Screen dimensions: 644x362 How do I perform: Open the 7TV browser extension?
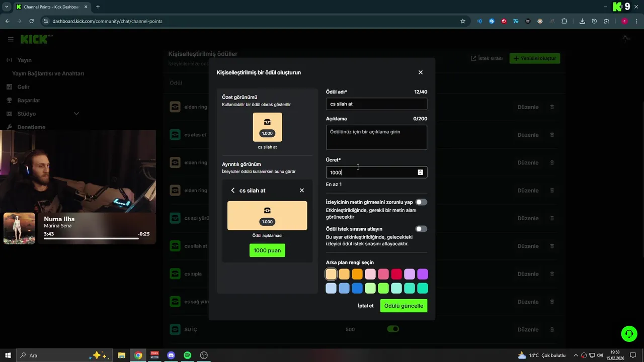tap(516, 21)
